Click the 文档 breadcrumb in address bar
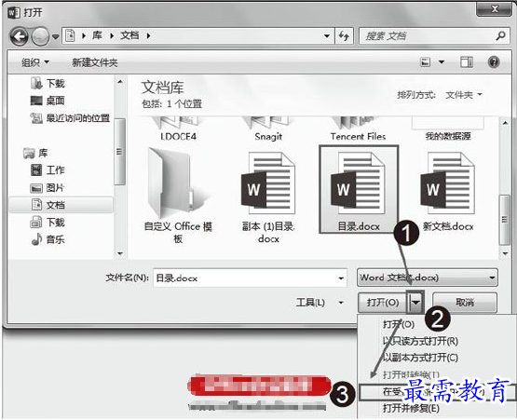 tap(129, 35)
